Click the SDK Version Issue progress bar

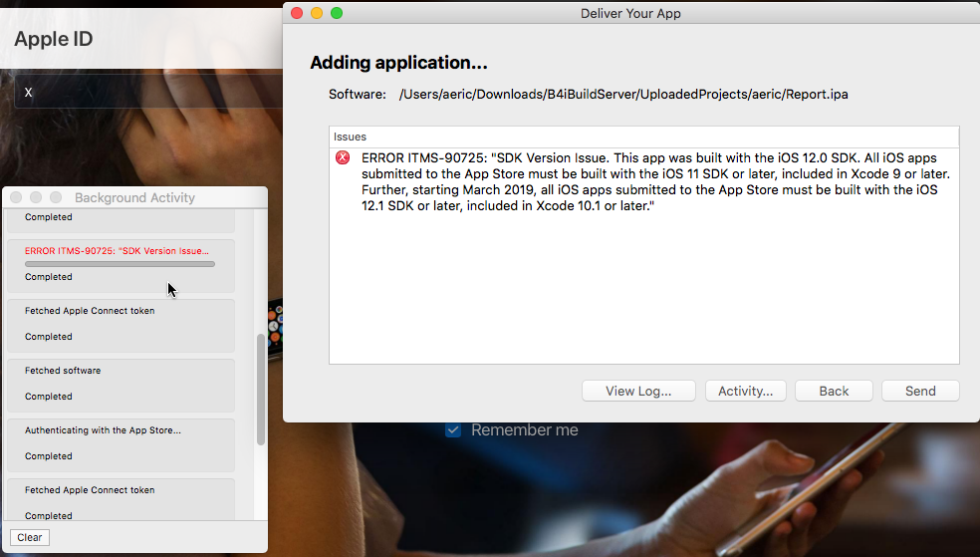[120, 264]
